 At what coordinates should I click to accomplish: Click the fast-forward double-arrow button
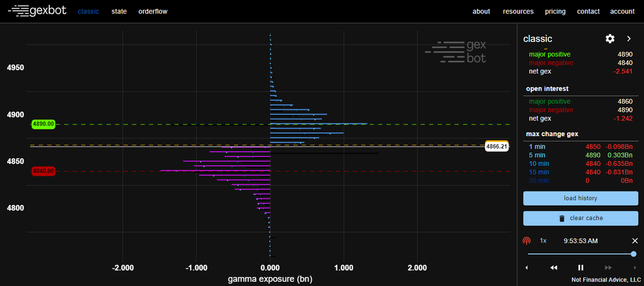pos(608,267)
